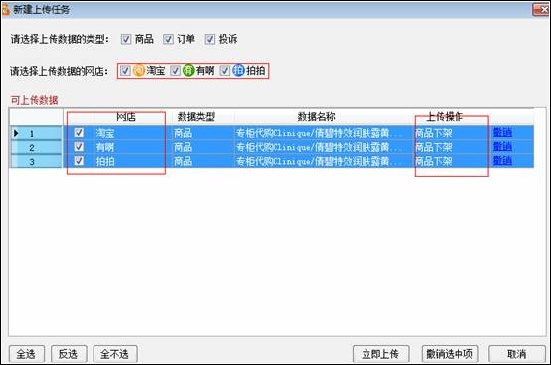Uncheck row 3 拍拍 table checkbox

pos(79,161)
